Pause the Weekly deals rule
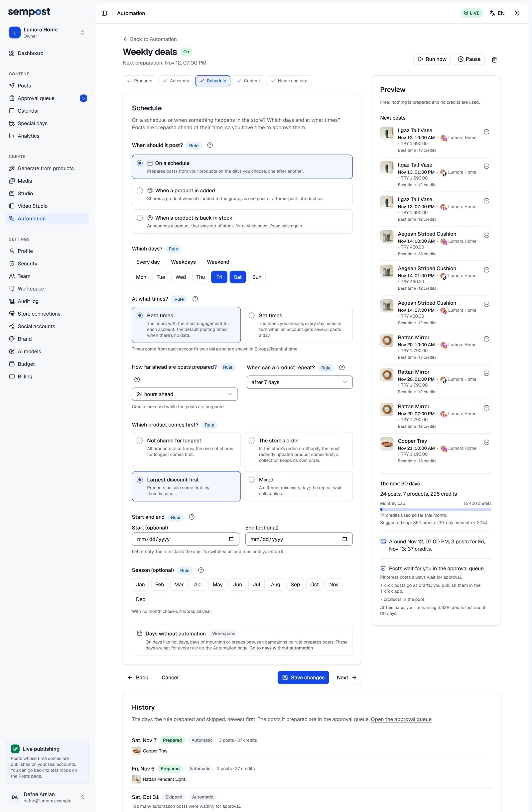This screenshot has height=812, width=532. 469,59
